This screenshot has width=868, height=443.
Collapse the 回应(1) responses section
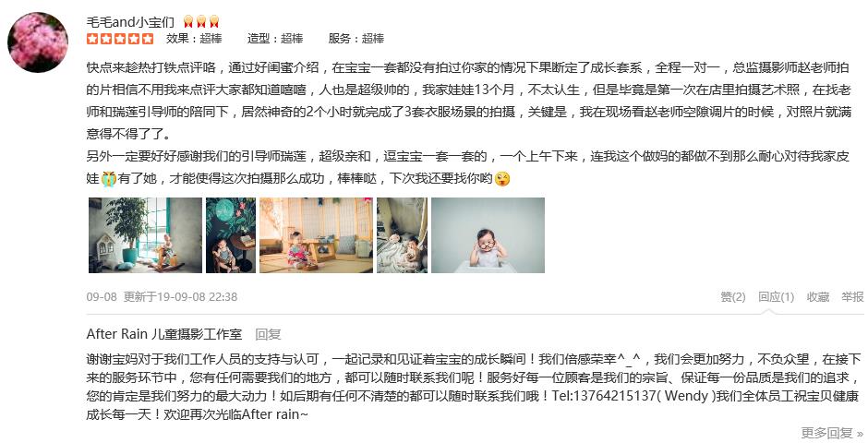click(x=776, y=297)
